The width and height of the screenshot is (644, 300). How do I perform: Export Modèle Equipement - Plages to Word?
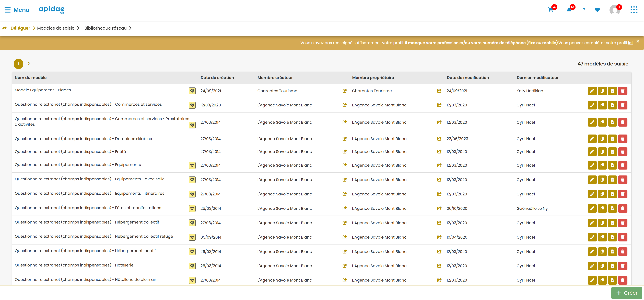click(613, 91)
